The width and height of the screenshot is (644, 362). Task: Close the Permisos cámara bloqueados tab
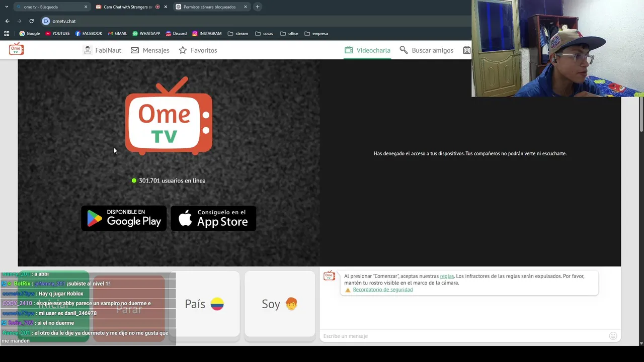(x=246, y=7)
